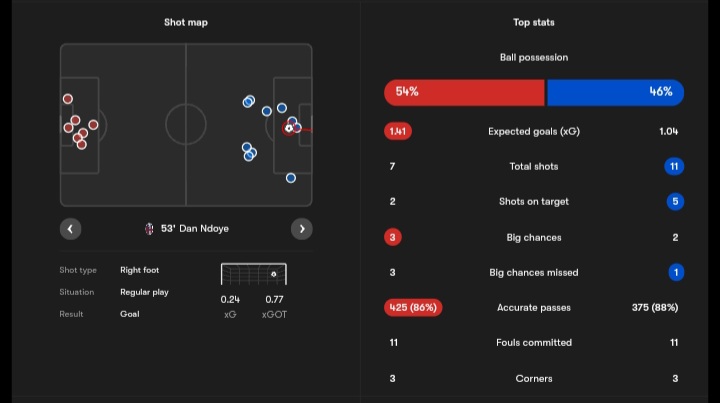Click the team crest beside Dan Ndoye
The image size is (720, 403).
point(149,229)
